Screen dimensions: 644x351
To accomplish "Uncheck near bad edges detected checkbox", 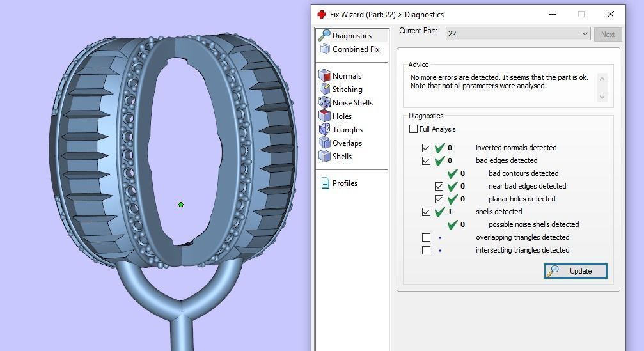I will point(439,187).
